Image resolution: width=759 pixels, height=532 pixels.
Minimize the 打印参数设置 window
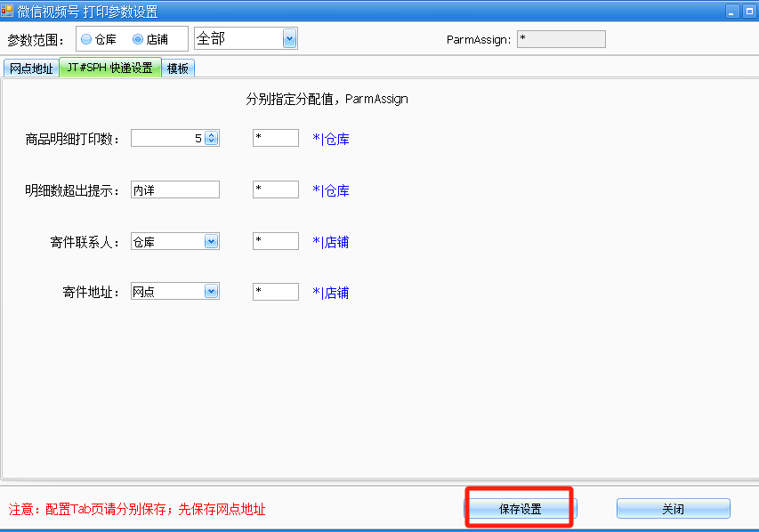[733, 12]
